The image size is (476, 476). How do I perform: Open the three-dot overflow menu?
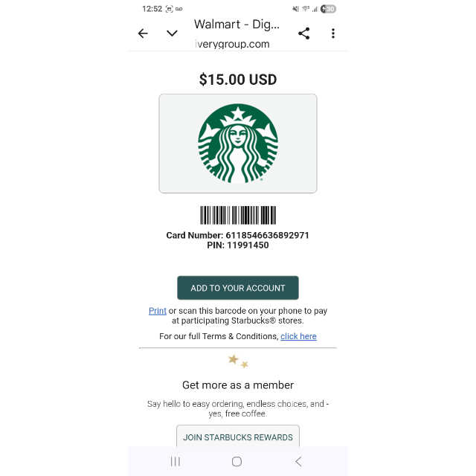coord(333,33)
